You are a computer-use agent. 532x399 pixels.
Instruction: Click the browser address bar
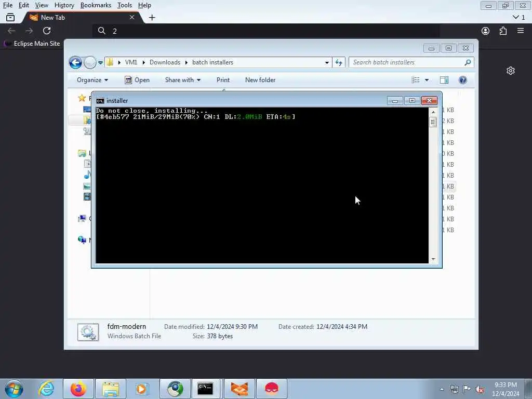[x=267, y=31]
